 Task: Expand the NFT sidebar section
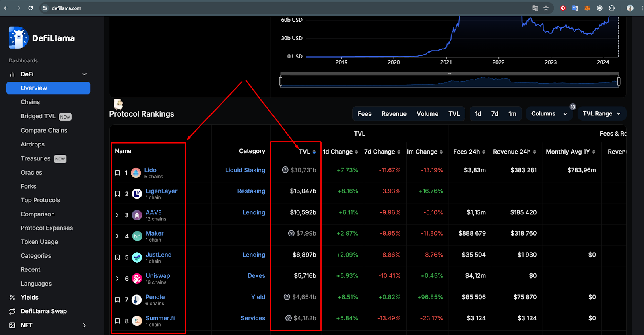click(85, 325)
